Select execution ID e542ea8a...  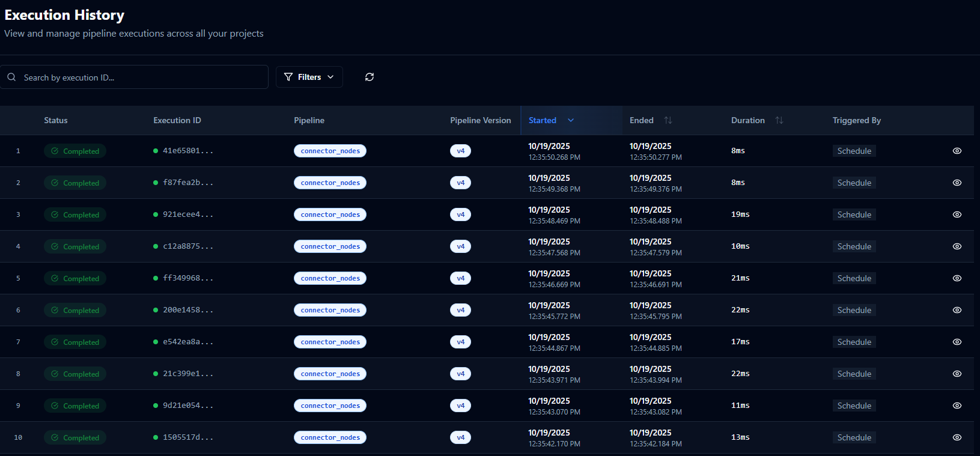[188, 342]
